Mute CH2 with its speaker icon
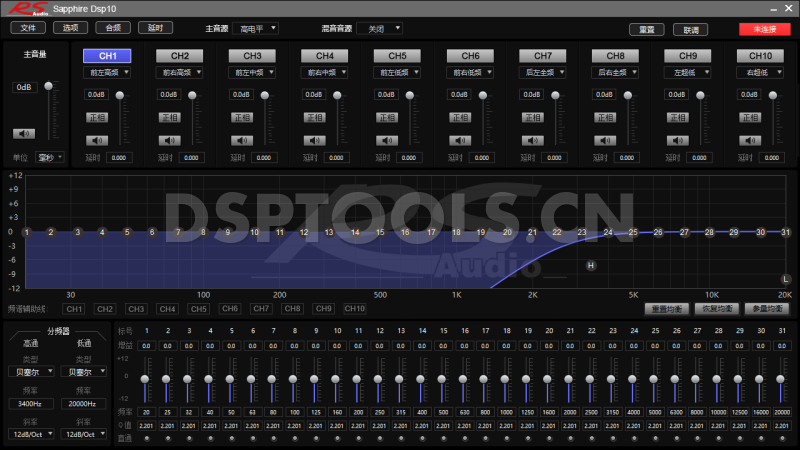This screenshot has height=450, width=800. 169,140
